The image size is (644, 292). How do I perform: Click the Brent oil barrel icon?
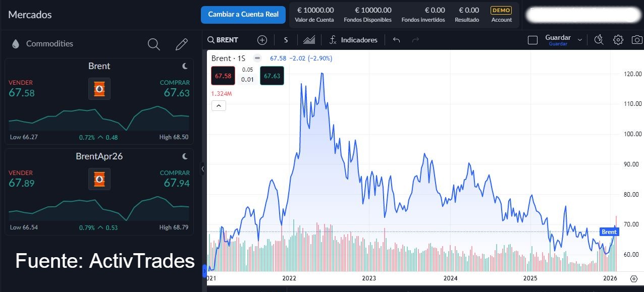coord(99,89)
